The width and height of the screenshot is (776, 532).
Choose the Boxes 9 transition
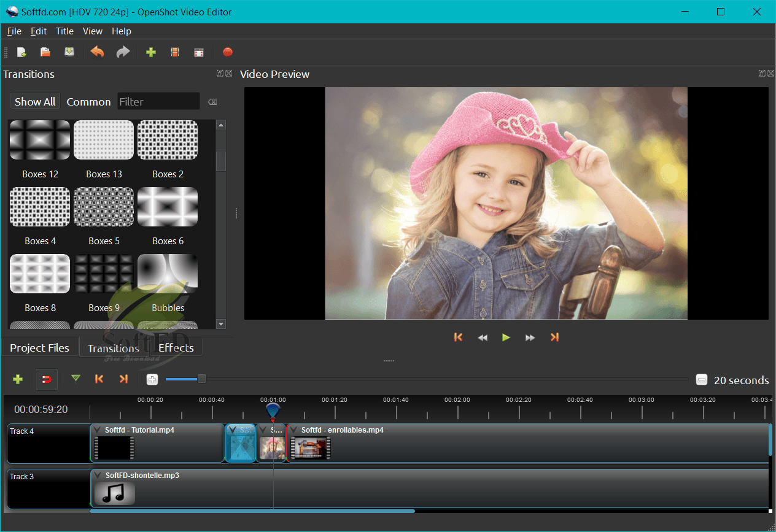[x=104, y=283]
